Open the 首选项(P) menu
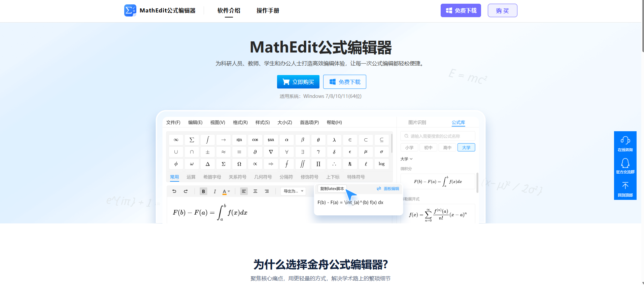The height and width of the screenshot is (285, 644). coord(309,122)
